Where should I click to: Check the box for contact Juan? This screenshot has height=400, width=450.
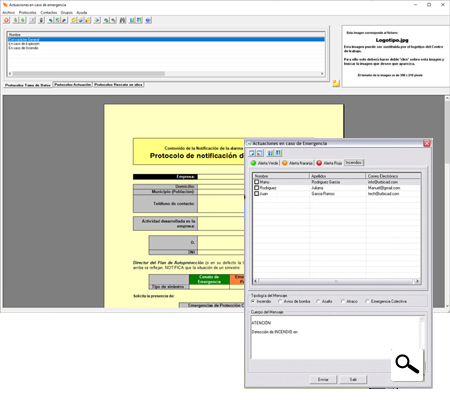click(x=256, y=193)
